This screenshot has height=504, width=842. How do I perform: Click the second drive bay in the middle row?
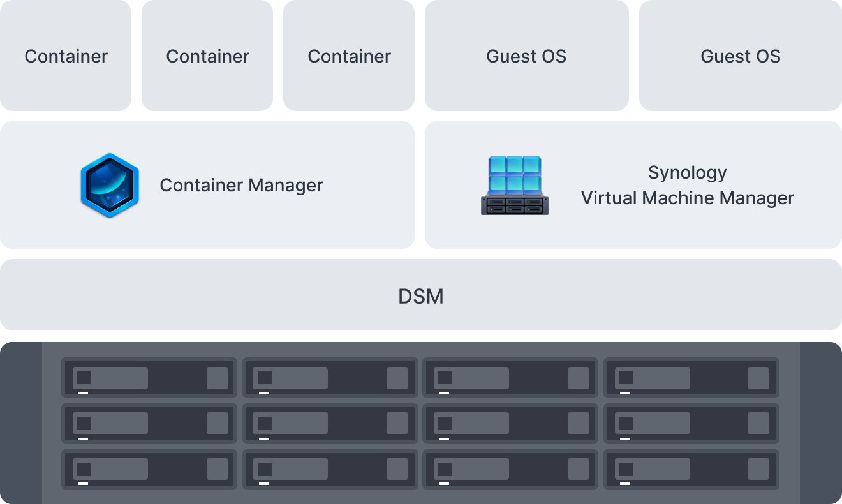[330, 424]
